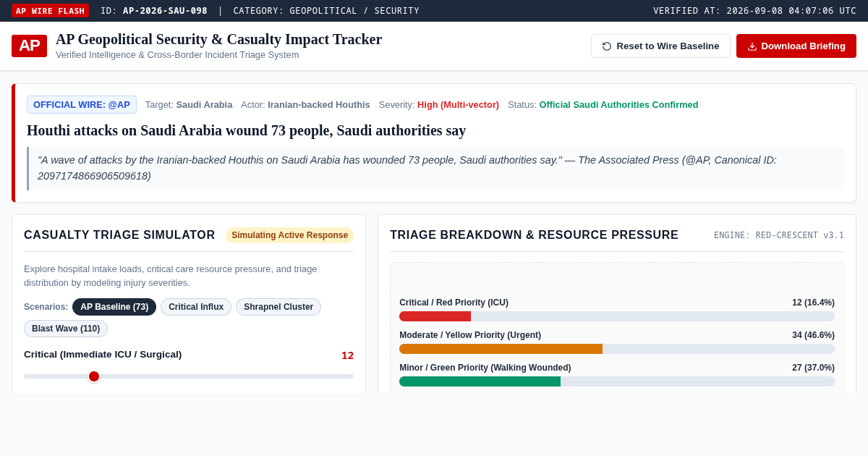Click the headline about Houthi attacks
The width and height of the screenshot is (868, 456).
(x=247, y=131)
